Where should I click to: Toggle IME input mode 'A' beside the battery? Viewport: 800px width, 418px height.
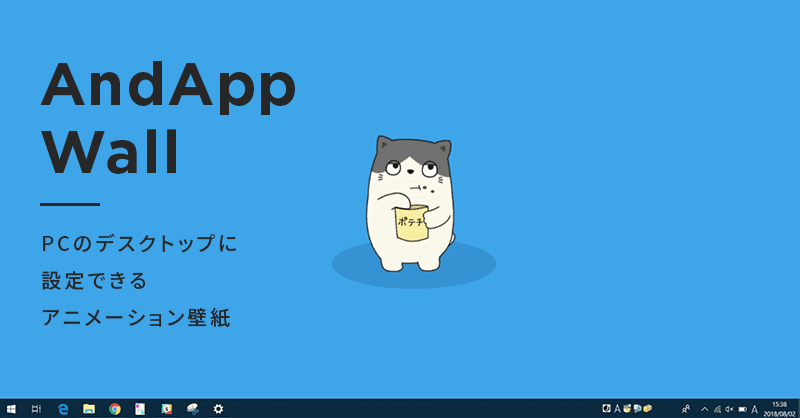tap(754, 409)
